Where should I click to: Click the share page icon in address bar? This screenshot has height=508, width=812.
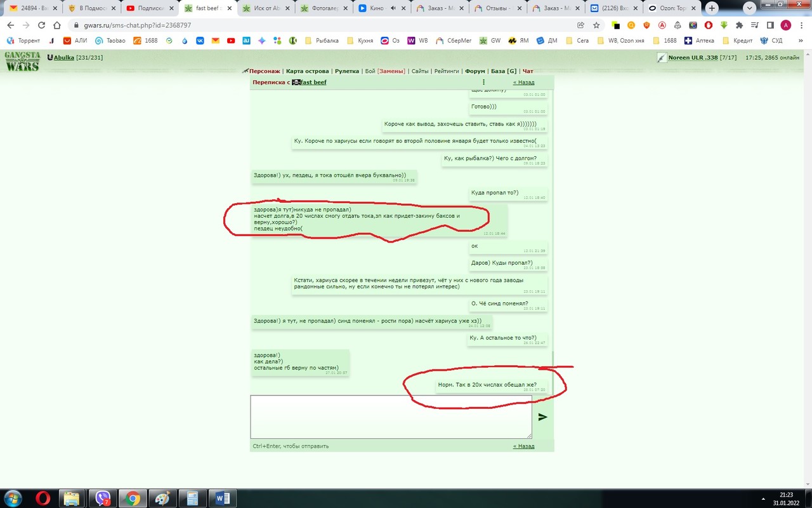coord(580,25)
